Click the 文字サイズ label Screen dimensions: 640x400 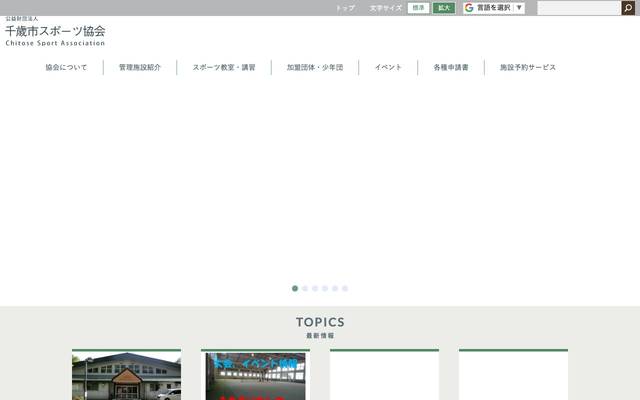pyautogui.click(x=386, y=8)
